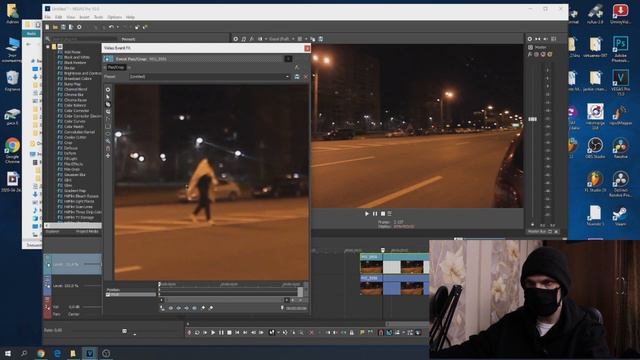This screenshot has width=640, height=360.
Task: Select the Chroma Keyer effect
Action: click(75, 100)
